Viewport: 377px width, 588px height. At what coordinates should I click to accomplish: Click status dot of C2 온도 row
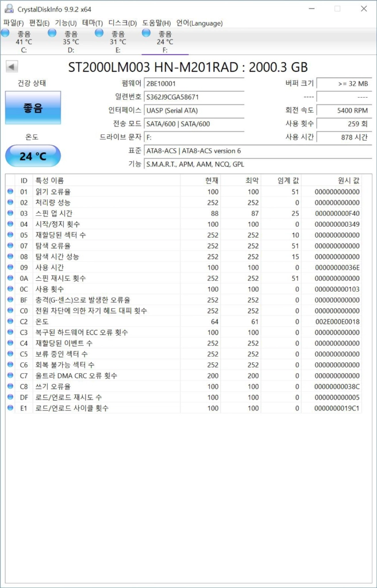coord(10,322)
